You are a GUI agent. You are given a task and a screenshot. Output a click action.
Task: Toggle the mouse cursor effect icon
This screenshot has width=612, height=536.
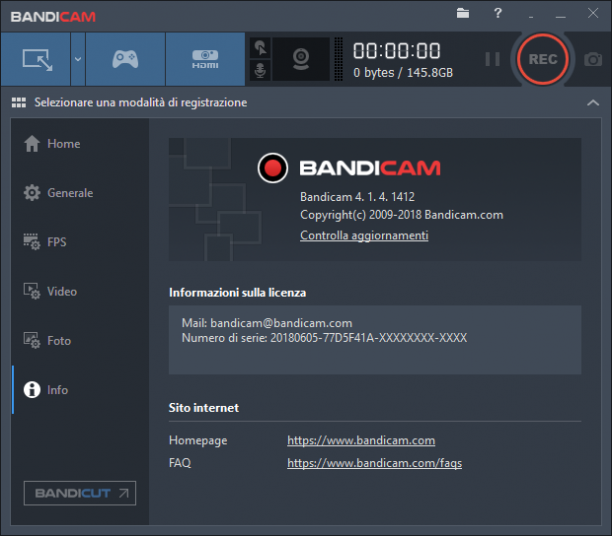(x=260, y=48)
